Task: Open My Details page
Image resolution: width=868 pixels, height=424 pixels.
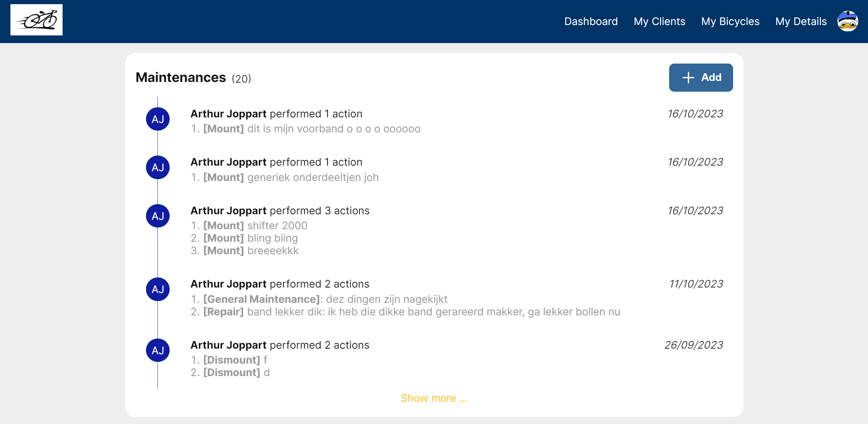Action: click(801, 21)
